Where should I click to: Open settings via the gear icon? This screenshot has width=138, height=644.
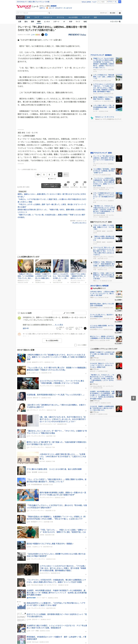click(x=120, y=13)
